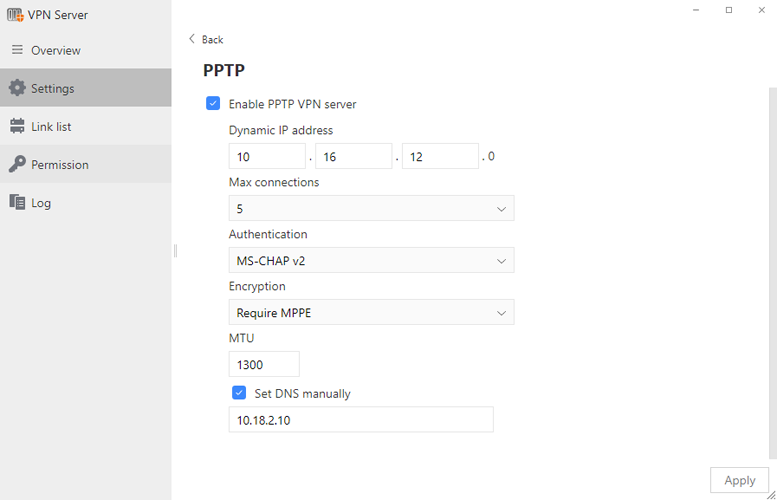Click the window resize grip corner icon

[772, 495]
